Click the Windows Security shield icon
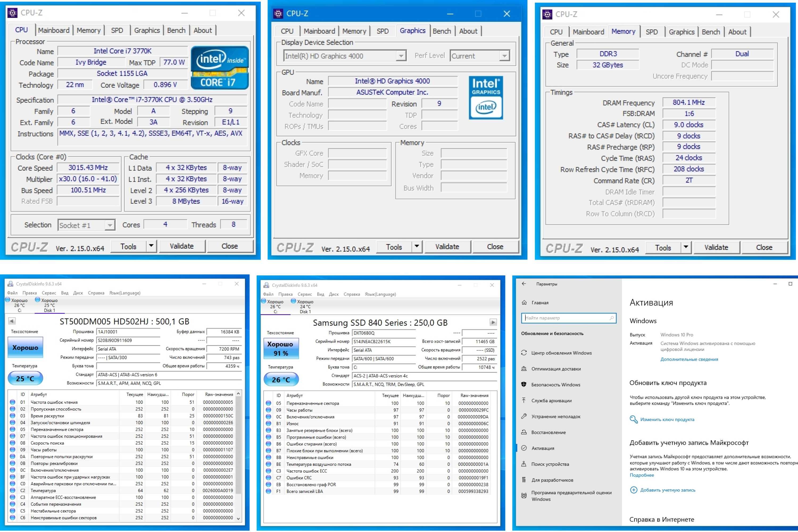 tap(524, 384)
